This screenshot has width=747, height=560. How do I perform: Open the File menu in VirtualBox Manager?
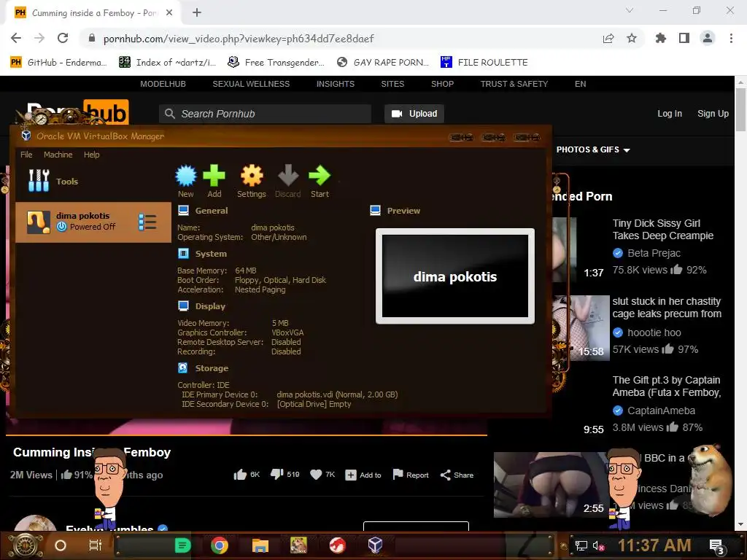click(26, 155)
